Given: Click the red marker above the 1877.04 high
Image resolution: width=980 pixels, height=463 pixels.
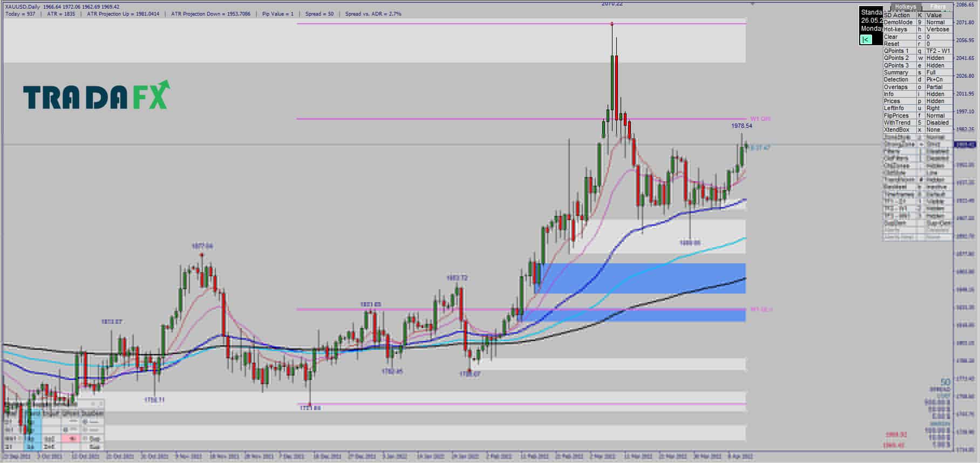Looking at the screenshot, I should [202, 254].
